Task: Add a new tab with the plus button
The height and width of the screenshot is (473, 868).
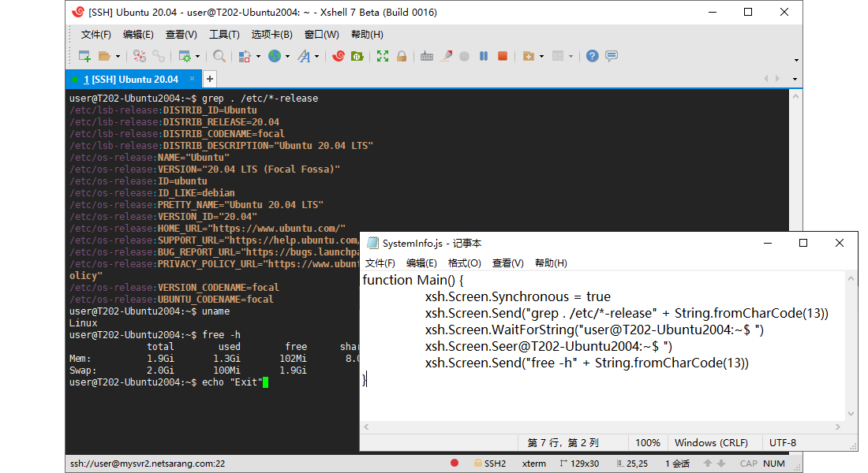Action: click(x=210, y=79)
